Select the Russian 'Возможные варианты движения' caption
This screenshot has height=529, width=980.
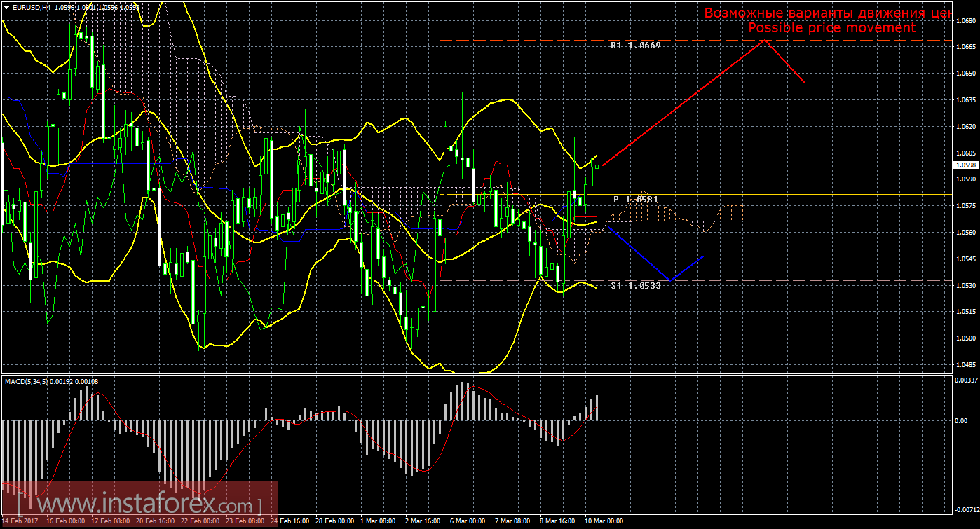(x=816, y=13)
